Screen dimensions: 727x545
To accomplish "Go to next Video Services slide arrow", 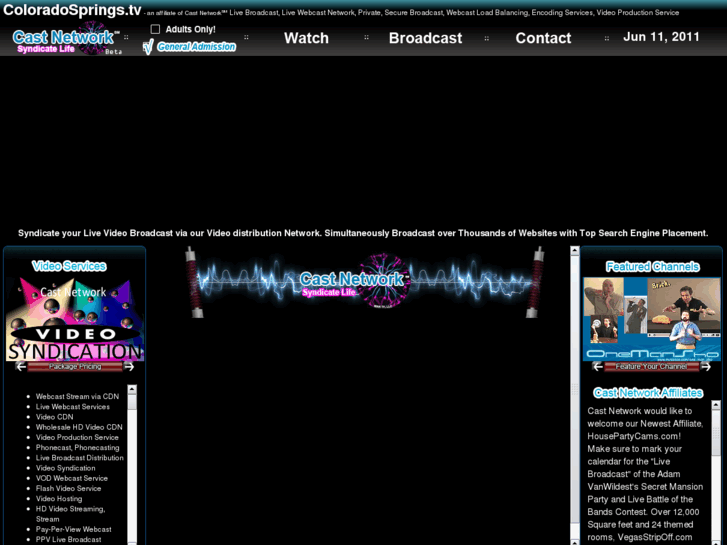I will pos(129,366).
